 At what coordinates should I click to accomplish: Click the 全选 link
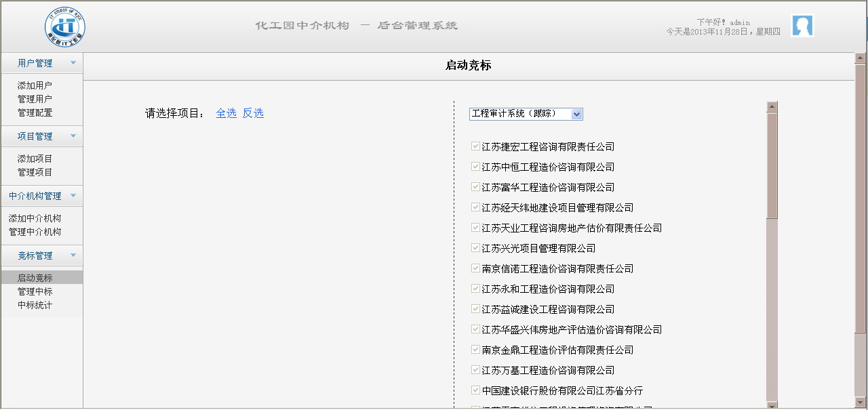[226, 113]
